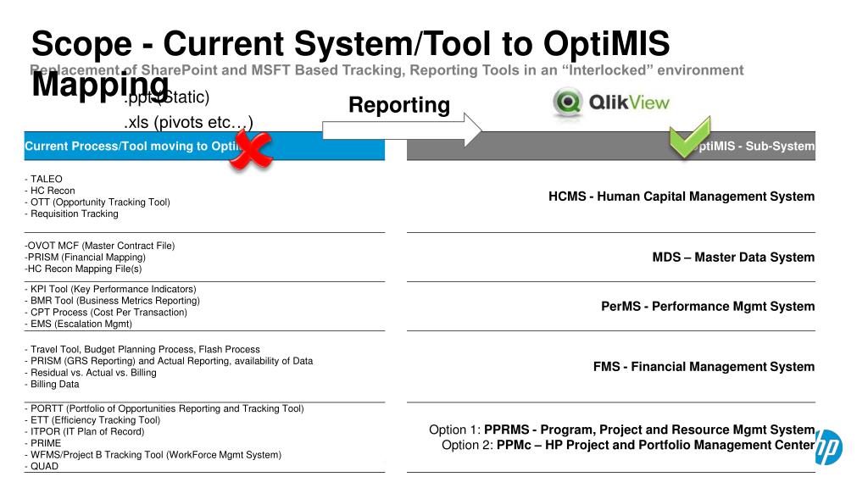Click 'HCMS - Human Capital Management System'
This screenshot has width=868, height=488.
pyautogui.click(x=682, y=197)
